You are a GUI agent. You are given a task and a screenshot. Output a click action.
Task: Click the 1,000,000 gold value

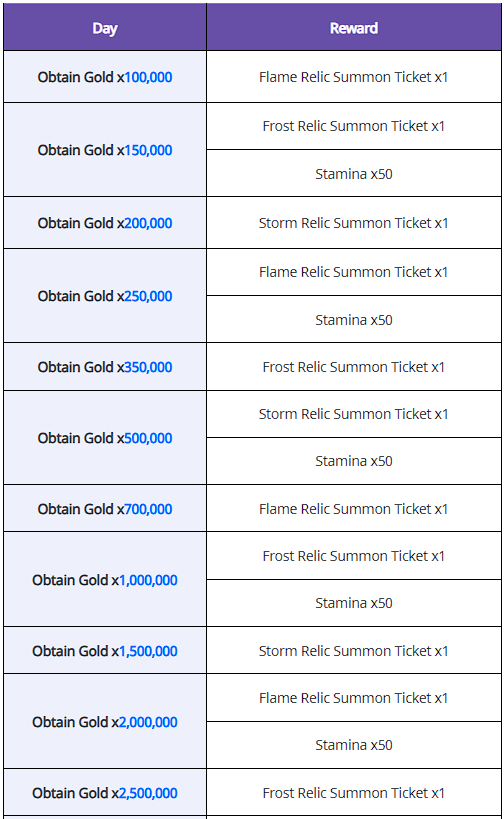[x=148, y=580]
